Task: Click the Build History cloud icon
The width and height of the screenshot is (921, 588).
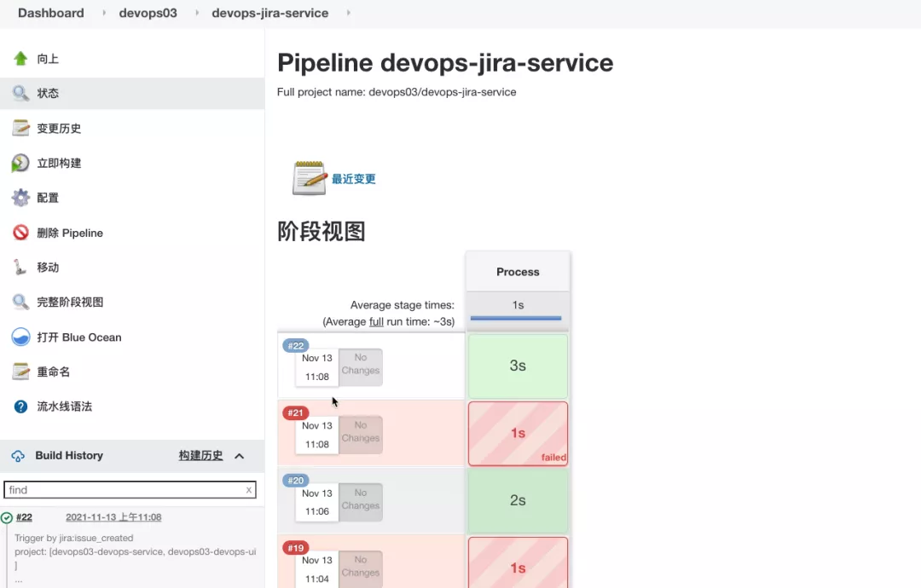Action: [x=18, y=456]
